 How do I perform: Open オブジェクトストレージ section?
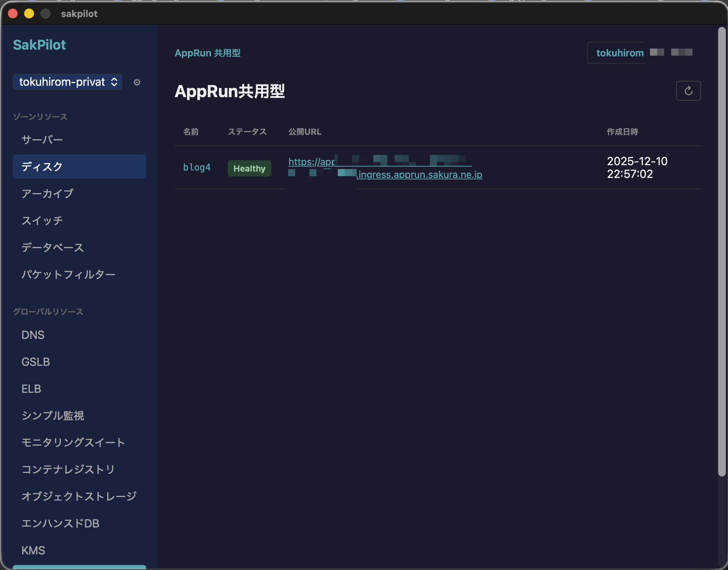[x=79, y=496]
